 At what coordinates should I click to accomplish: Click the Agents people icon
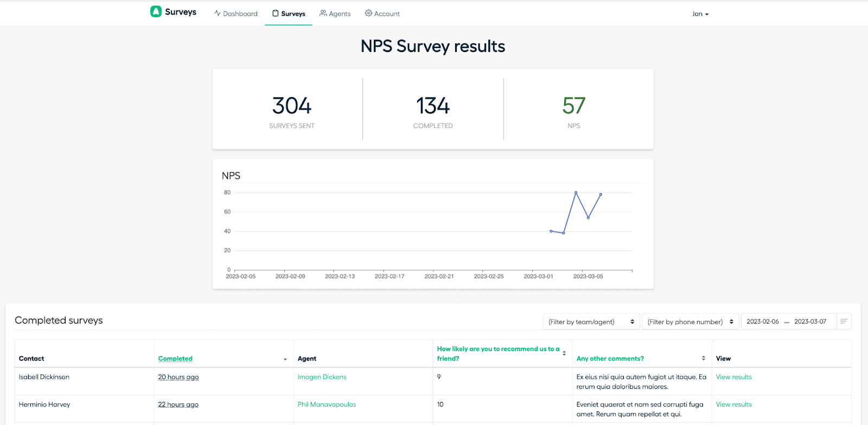pos(323,13)
